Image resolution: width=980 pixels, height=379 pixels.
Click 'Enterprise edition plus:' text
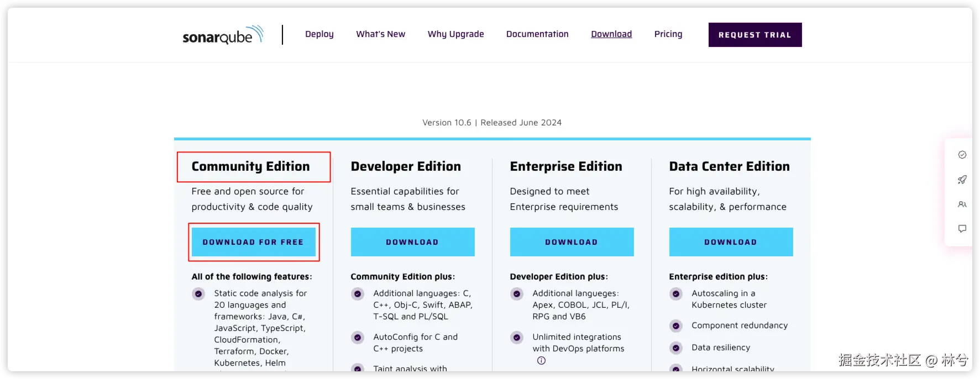pos(719,277)
